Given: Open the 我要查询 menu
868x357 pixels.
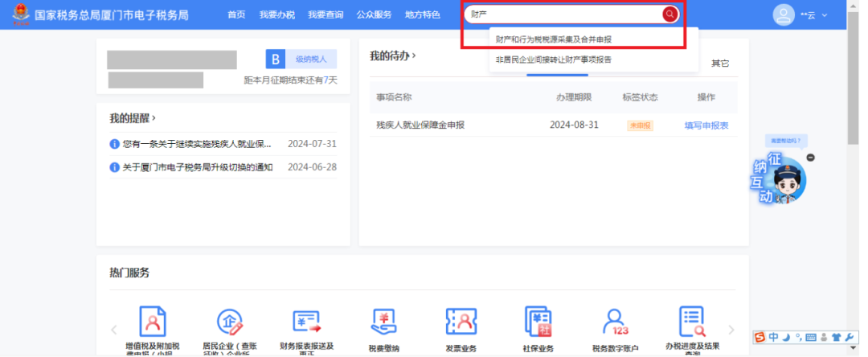Looking at the screenshot, I should click(x=325, y=15).
